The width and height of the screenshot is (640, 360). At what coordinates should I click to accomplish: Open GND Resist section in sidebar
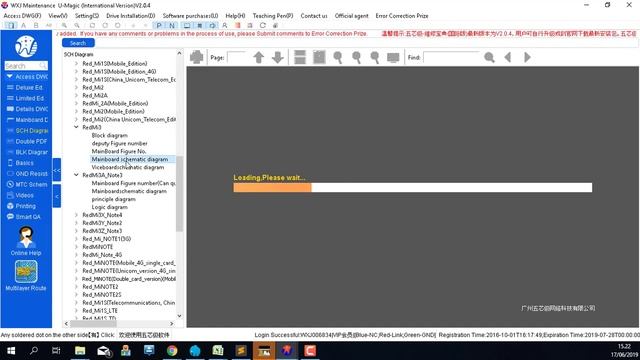pyautogui.click(x=27, y=173)
